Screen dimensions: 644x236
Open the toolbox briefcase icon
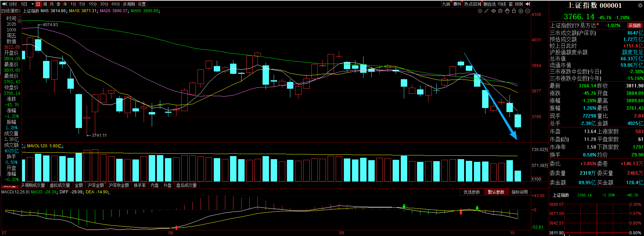(500, 11)
